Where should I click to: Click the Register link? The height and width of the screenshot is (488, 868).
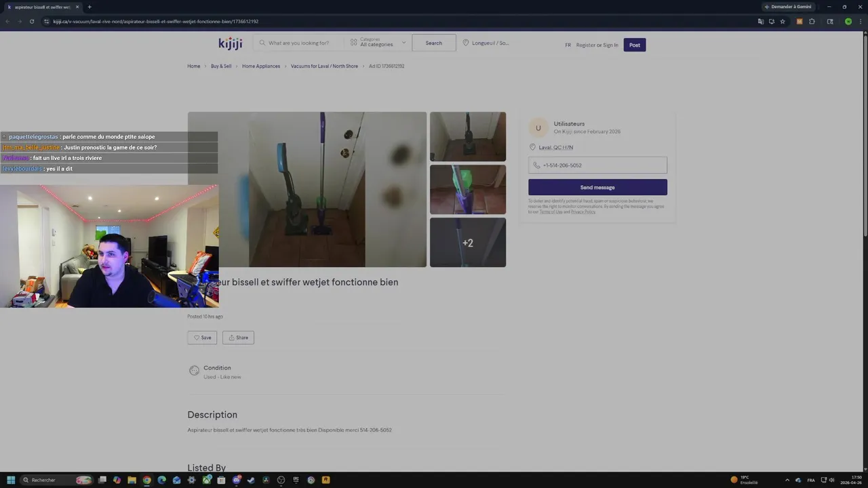click(x=586, y=45)
